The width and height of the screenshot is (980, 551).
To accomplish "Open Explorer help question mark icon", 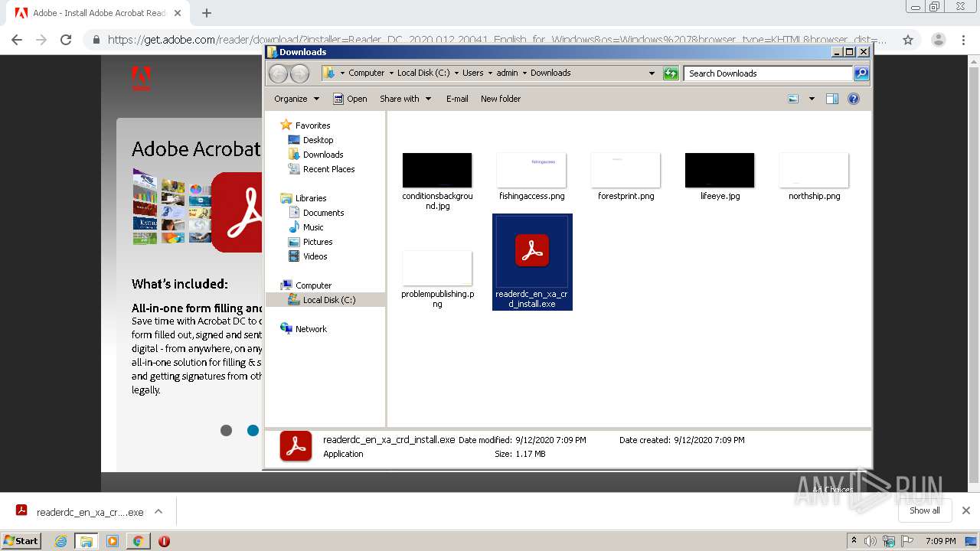I will pos(854,99).
